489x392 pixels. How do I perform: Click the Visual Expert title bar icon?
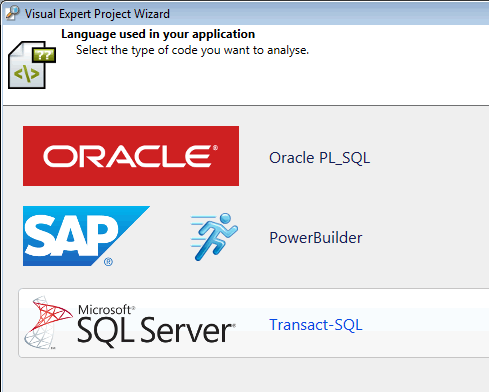(13, 13)
